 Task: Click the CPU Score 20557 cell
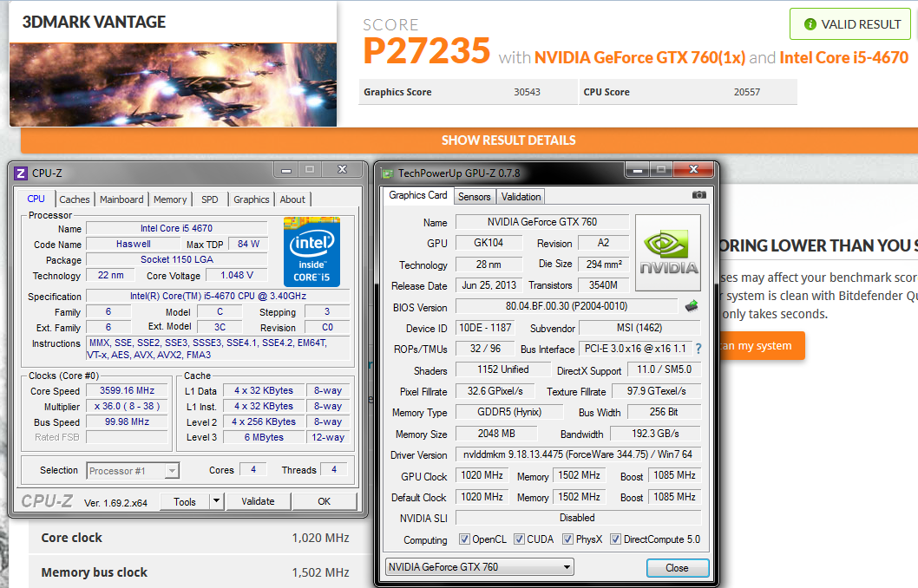pyautogui.click(x=689, y=92)
